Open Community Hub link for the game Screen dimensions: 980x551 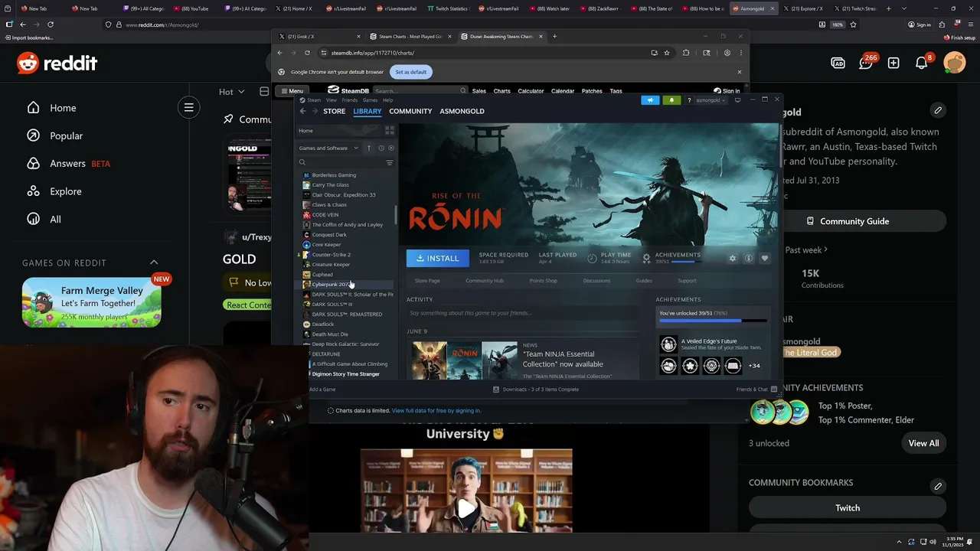pyautogui.click(x=485, y=281)
